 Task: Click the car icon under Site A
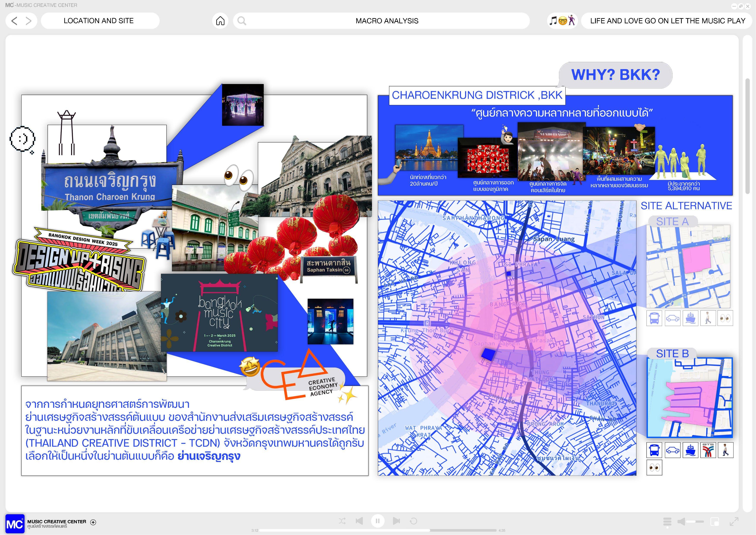[x=672, y=318]
